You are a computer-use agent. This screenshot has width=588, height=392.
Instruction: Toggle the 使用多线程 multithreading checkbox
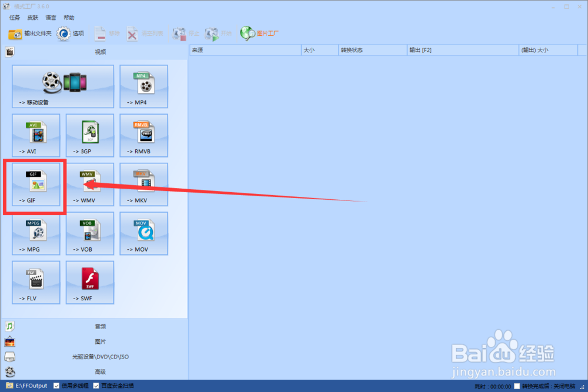pyautogui.click(x=56, y=386)
